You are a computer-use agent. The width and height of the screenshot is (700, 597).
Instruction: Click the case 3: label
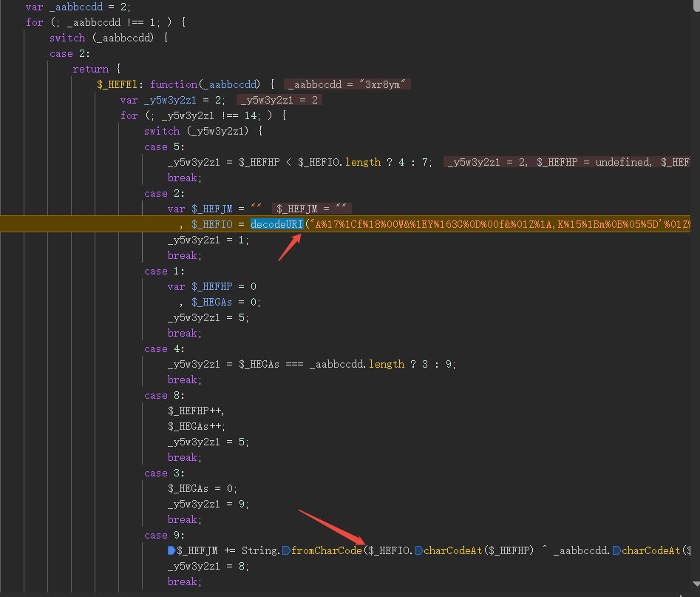(x=164, y=473)
